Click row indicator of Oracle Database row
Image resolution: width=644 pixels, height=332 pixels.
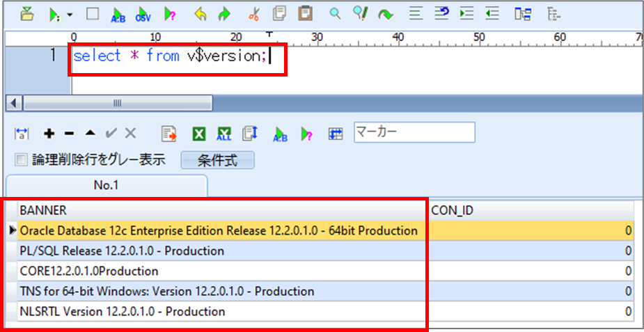(x=13, y=230)
